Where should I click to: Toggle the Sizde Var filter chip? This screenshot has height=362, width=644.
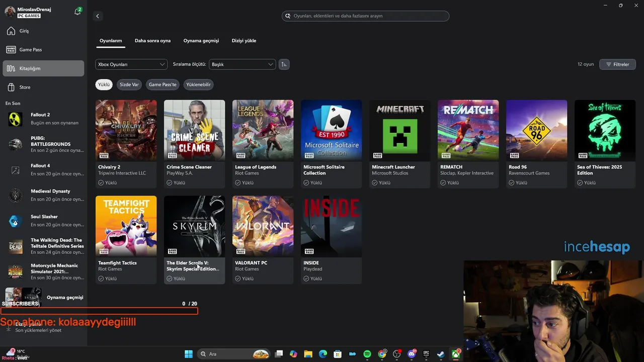129,84
